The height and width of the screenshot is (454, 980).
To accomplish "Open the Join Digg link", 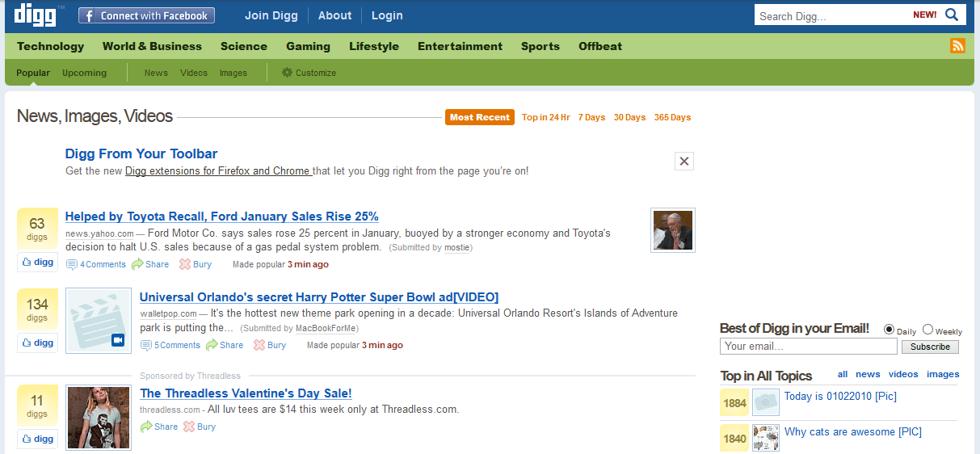I will tap(271, 15).
